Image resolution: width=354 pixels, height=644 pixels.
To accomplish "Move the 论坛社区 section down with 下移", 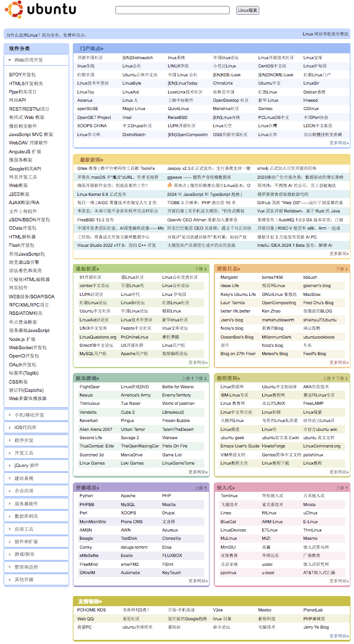I will (201, 269).
